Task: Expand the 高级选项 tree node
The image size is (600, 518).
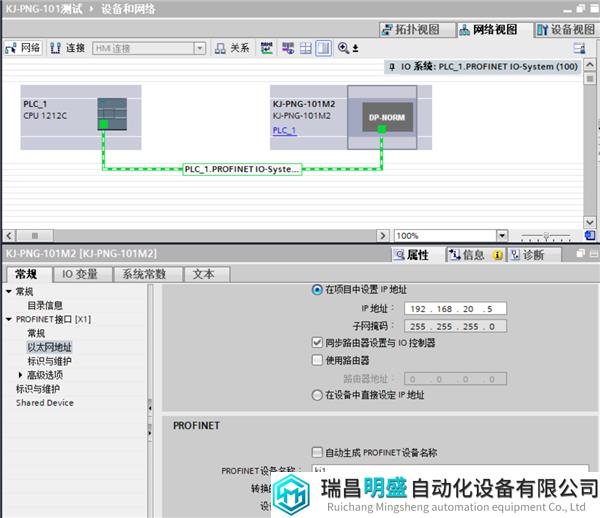Action: click(x=20, y=375)
